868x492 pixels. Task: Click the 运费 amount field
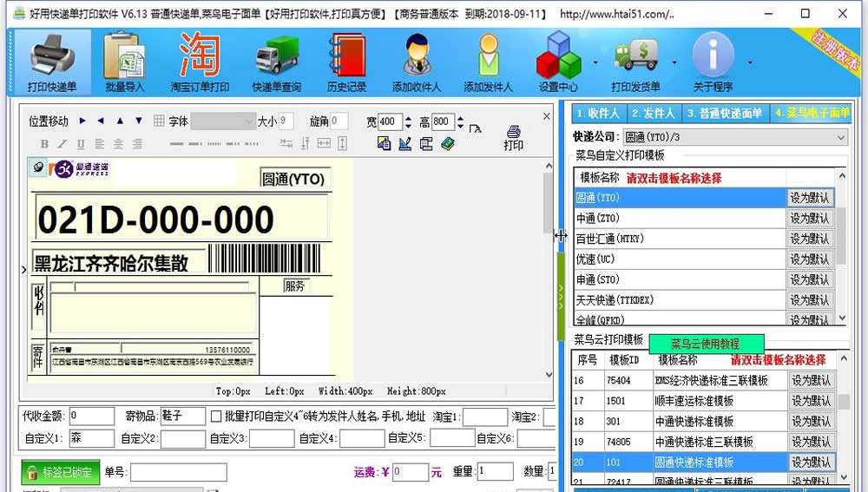click(x=411, y=472)
